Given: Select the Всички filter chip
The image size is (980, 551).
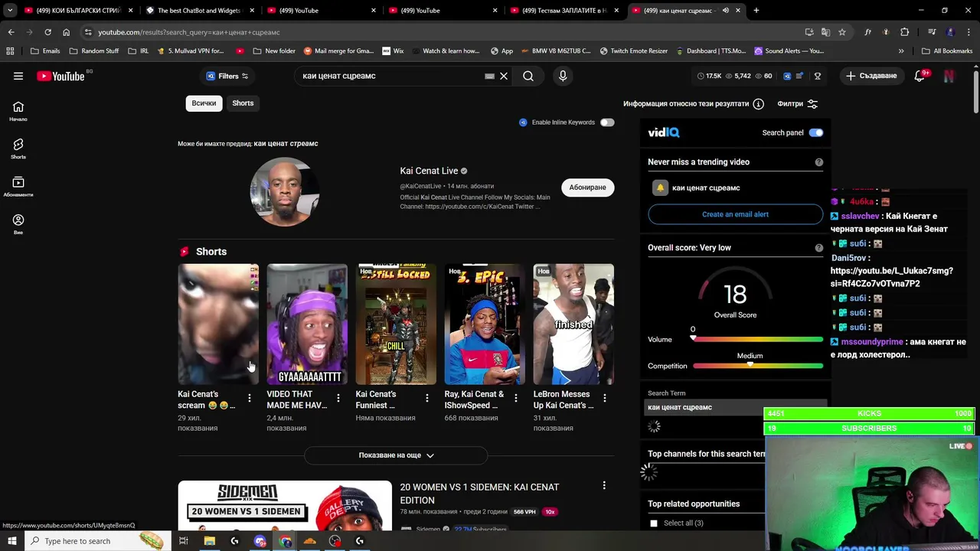Looking at the screenshot, I should point(204,103).
